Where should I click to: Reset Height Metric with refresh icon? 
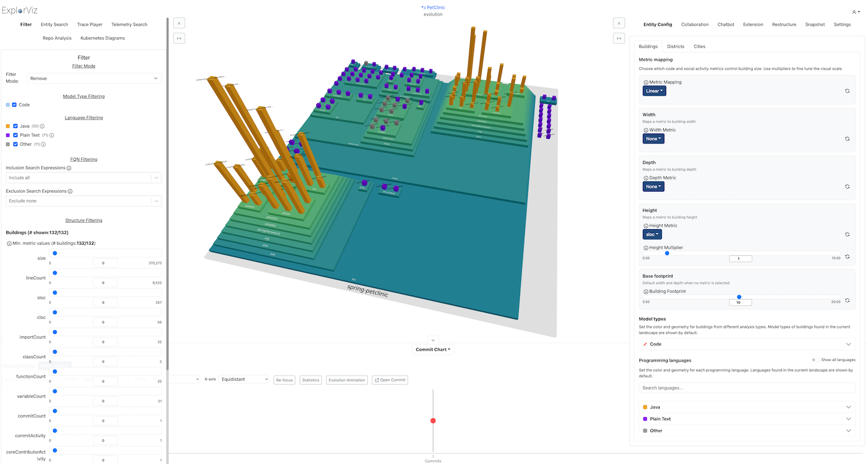click(x=847, y=234)
